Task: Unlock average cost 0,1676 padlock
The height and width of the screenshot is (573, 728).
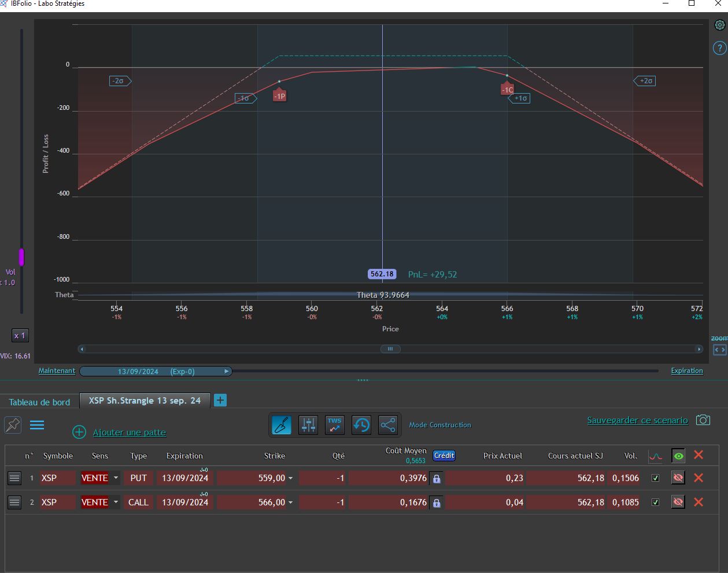Action: (x=437, y=503)
